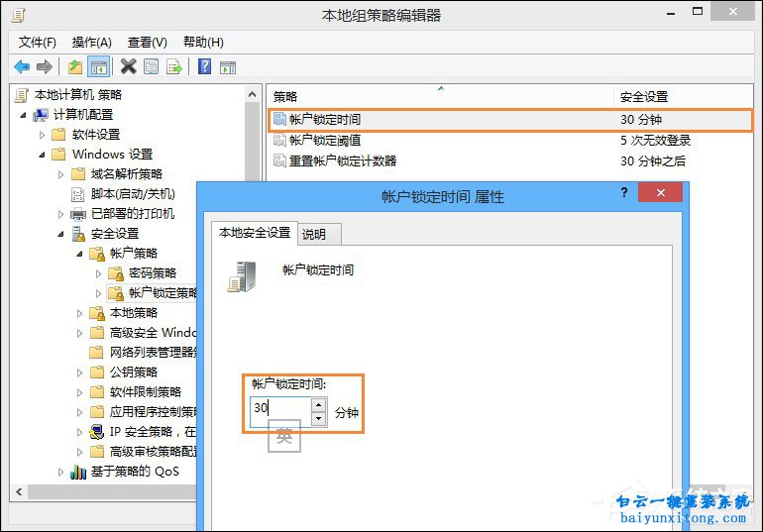
Task: Expand the 软件限制策略 tree node
Action: tap(80, 392)
